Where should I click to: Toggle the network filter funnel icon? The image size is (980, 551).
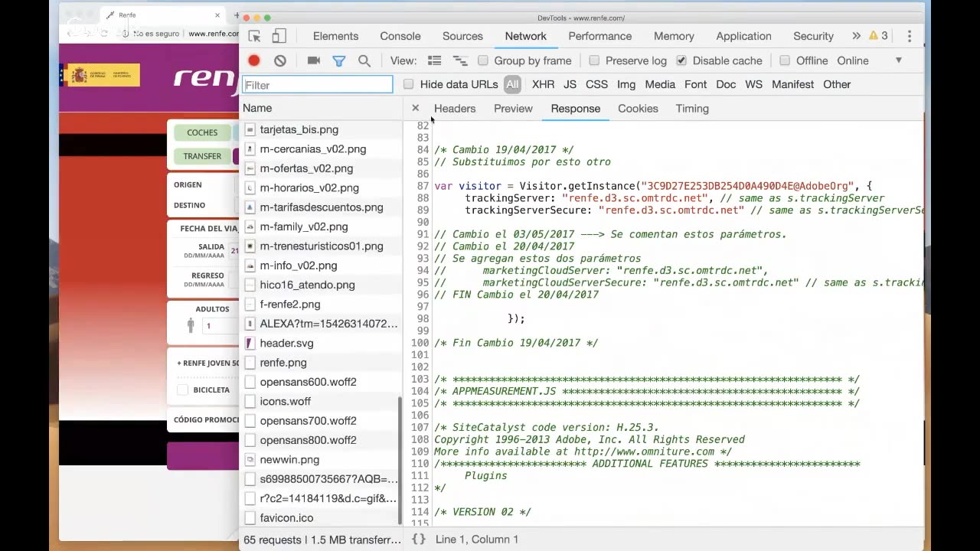[x=338, y=60]
